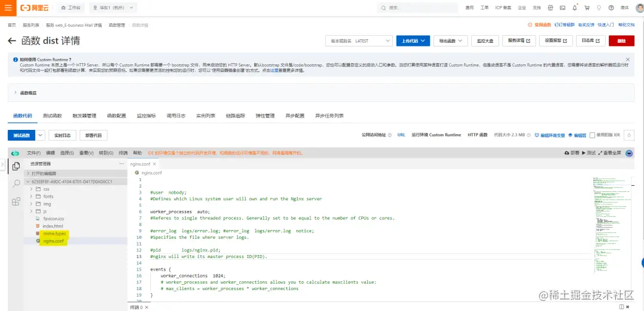Click the 编辑层 link

[578, 135]
